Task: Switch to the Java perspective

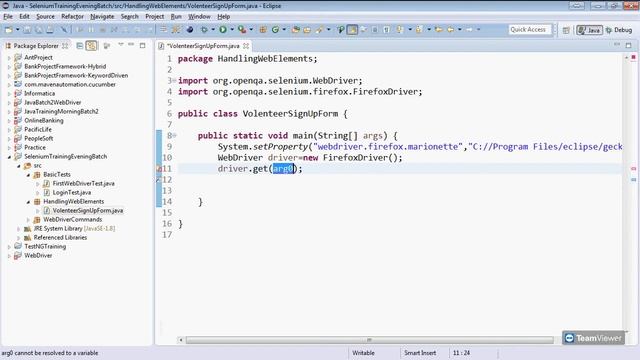Action: (589, 30)
